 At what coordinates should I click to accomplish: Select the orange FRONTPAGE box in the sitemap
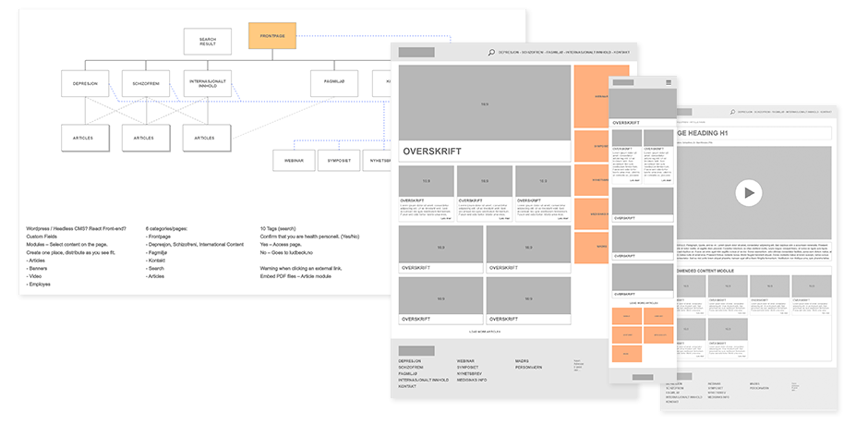coord(272,36)
